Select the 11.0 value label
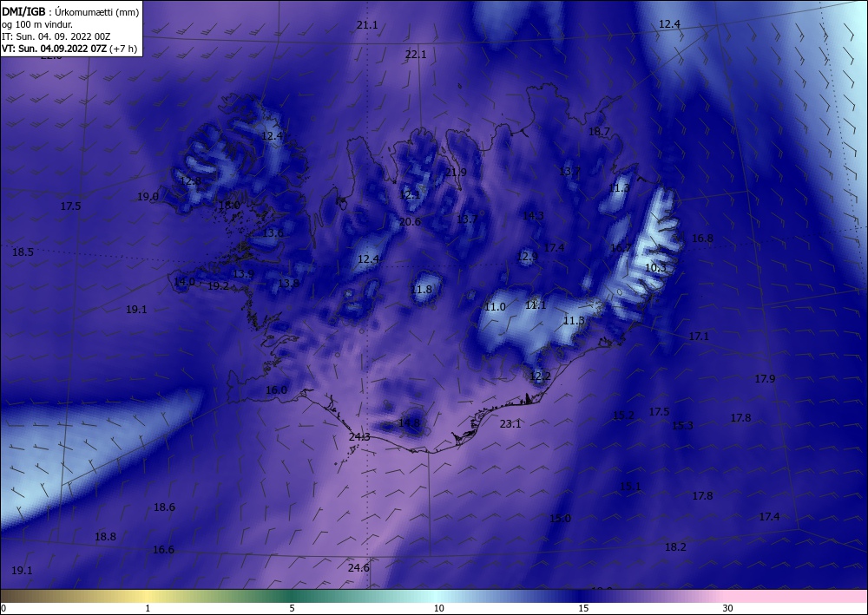868x615 pixels. pos(495,307)
